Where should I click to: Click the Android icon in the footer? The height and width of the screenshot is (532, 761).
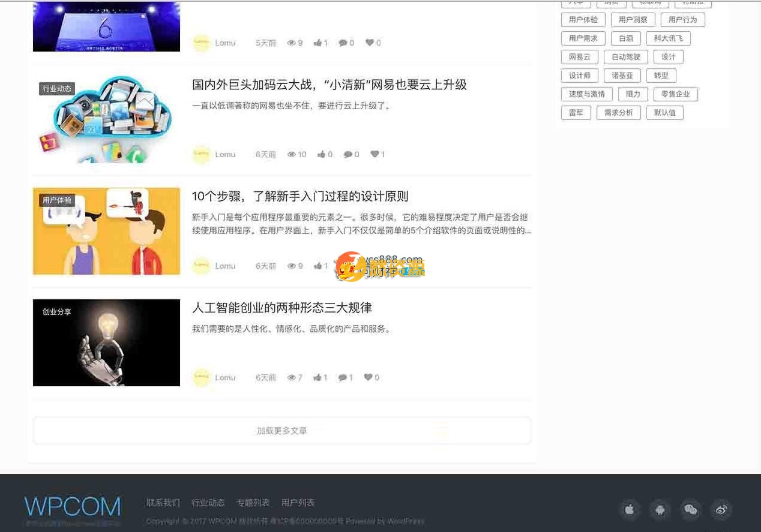click(660, 509)
